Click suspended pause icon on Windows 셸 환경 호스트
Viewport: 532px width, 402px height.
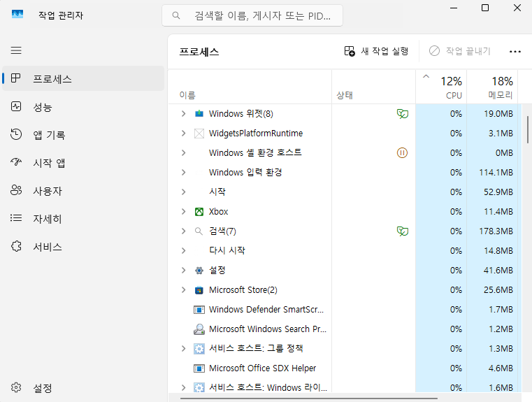tap(402, 152)
